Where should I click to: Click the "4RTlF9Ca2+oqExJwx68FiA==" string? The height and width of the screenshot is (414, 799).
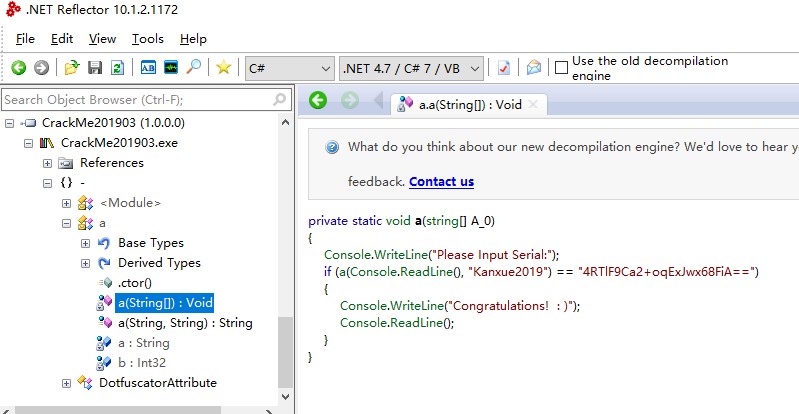[666, 272]
